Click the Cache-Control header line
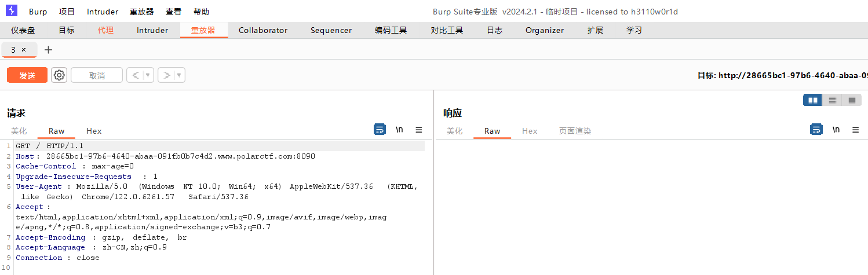Image resolution: width=868 pixels, height=275 pixels. pos(75,166)
